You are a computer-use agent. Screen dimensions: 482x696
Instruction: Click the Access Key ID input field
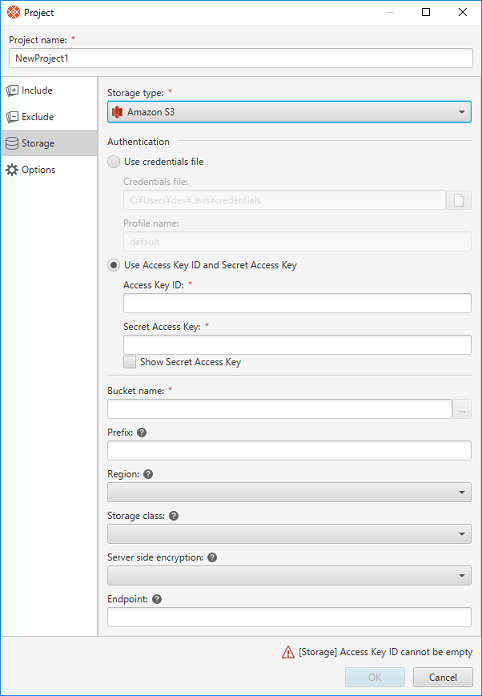coord(297,303)
